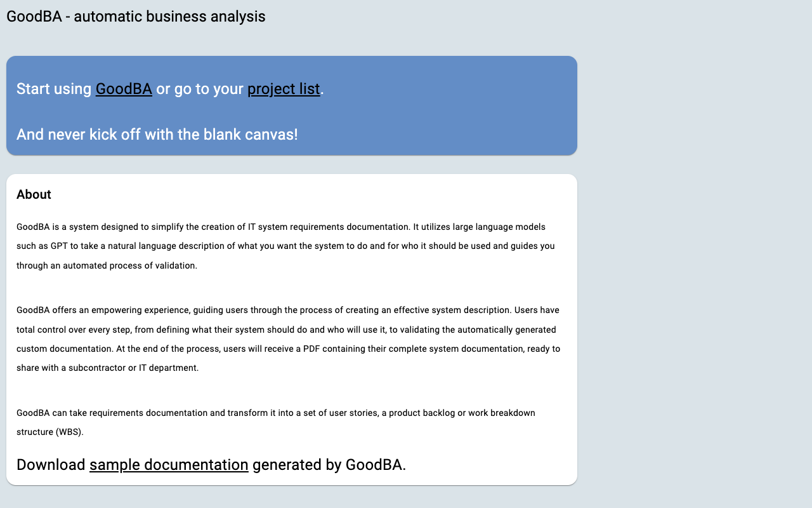The width and height of the screenshot is (812, 508).
Task: Click the 'And never kick off with the blank canvas!' text
Action: click(157, 135)
